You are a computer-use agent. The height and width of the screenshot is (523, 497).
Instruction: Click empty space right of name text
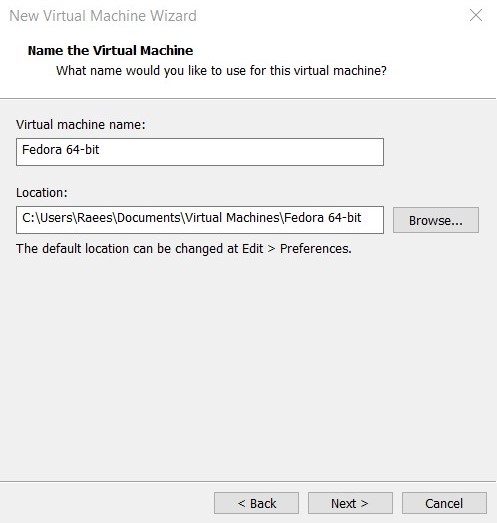pyautogui.click(x=240, y=152)
